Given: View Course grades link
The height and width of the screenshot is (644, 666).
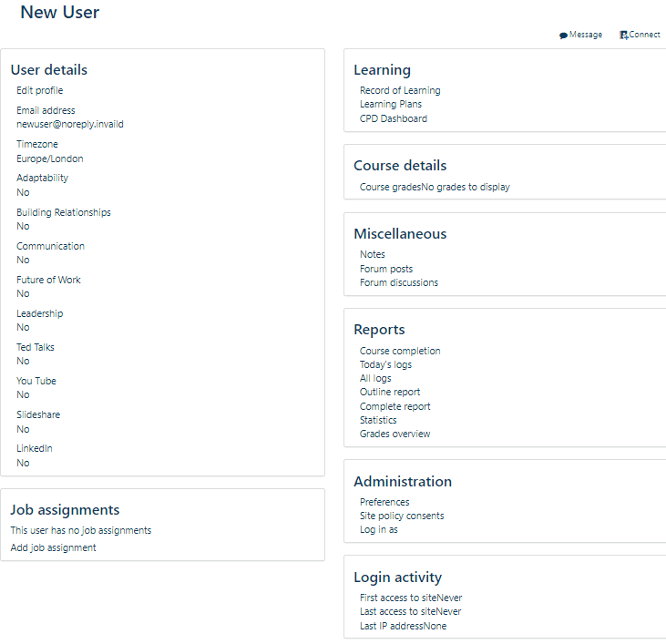Looking at the screenshot, I should (x=390, y=187).
